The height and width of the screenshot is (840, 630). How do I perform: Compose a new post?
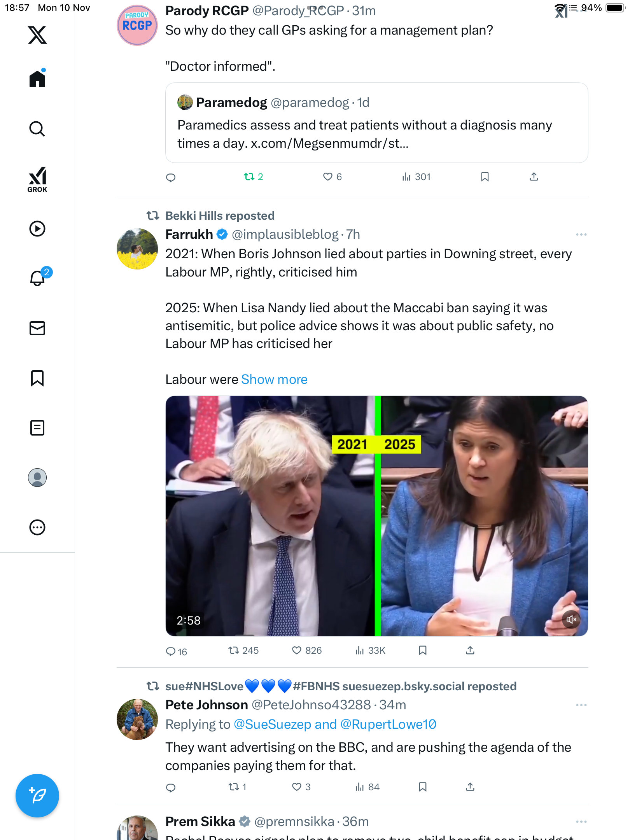(x=37, y=795)
